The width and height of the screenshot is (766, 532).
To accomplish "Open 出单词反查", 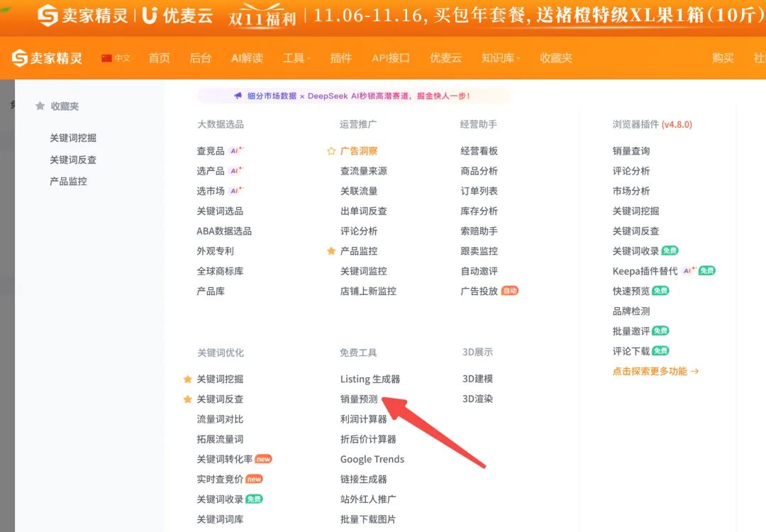I will point(363,211).
